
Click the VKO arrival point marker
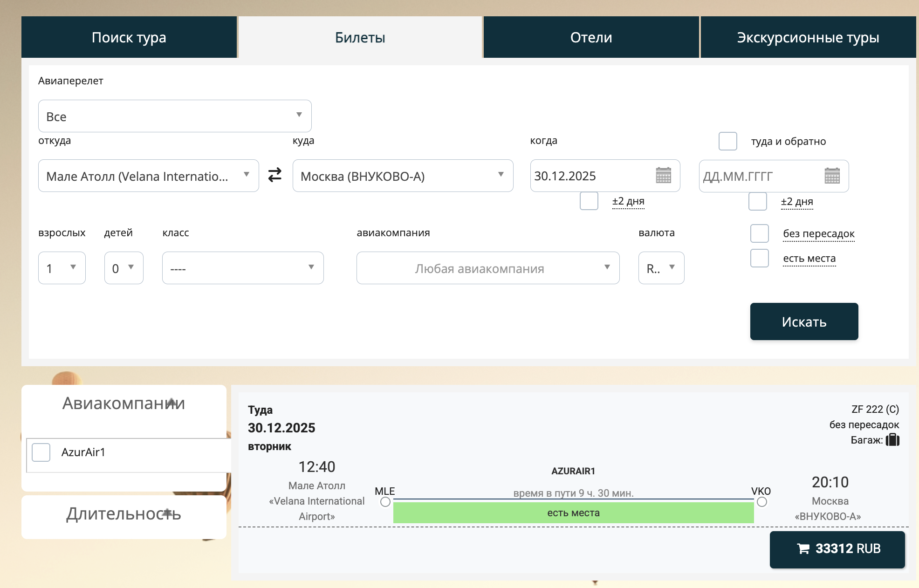(762, 502)
